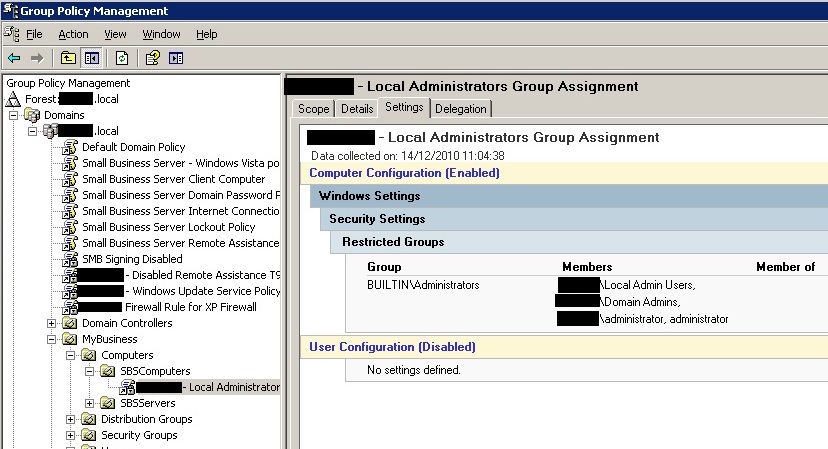This screenshot has width=828, height=449.
Task: Expand the Distribution Groups node
Action: tap(71, 419)
